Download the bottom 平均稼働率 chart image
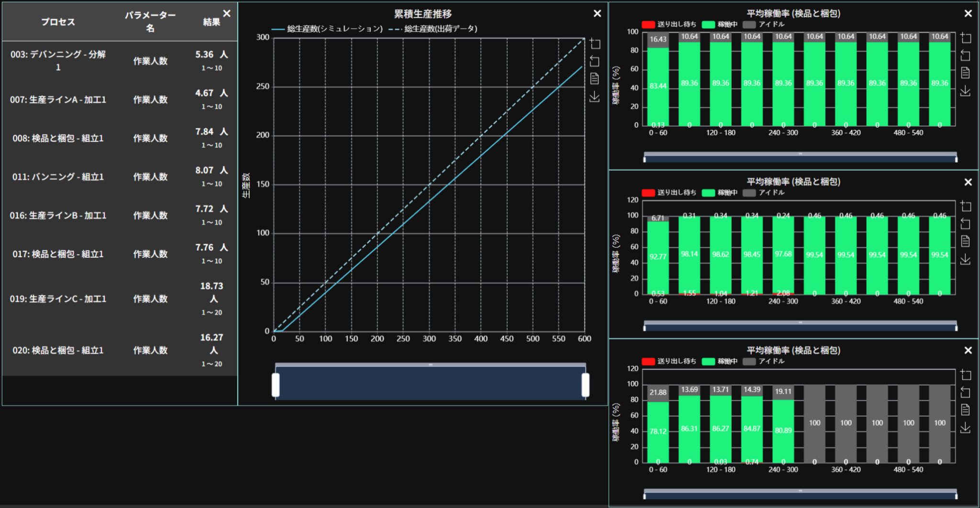The image size is (980, 508). point(965,428)
